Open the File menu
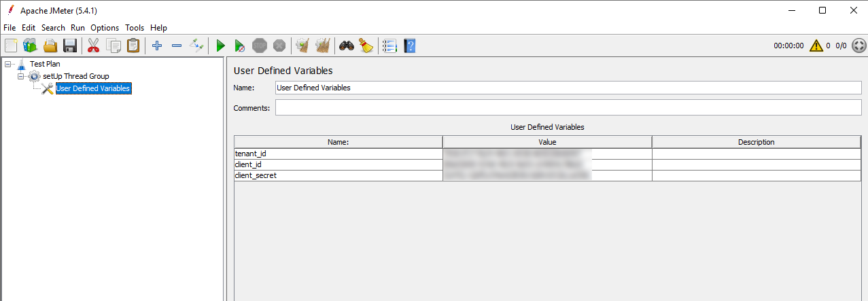Screen dimensions: 868x301 click(x=10, y=28)
